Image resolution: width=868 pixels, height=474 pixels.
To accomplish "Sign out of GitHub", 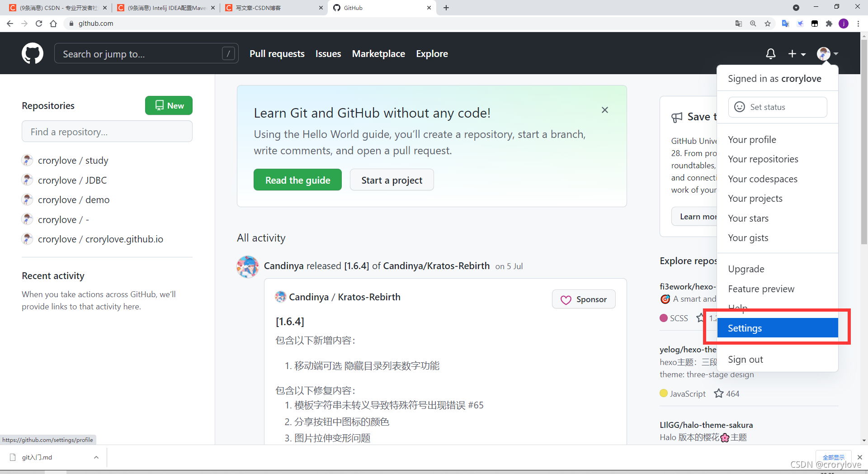I will pyautogui.click(x=778, y=360).
